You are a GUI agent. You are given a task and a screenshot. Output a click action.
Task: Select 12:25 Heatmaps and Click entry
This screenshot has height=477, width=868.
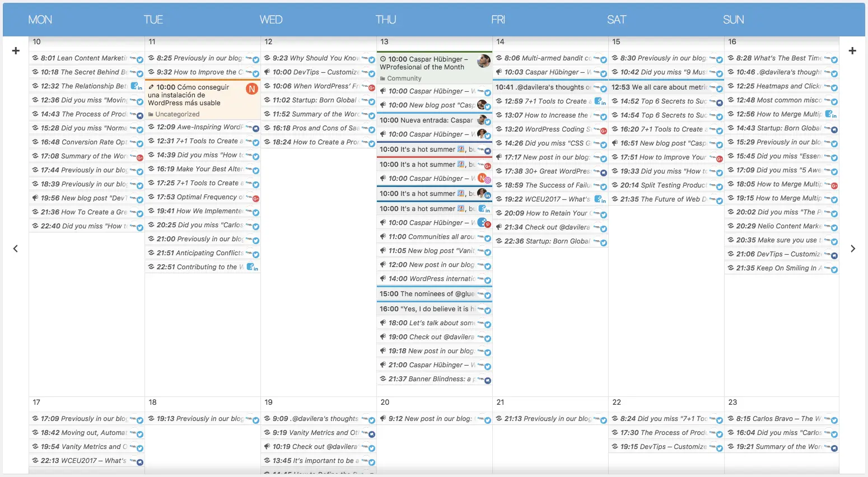pos(782,86)
